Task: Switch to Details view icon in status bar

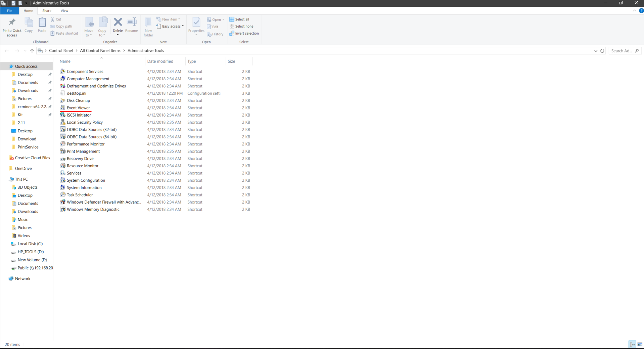Action: click(x=632, y=344)
